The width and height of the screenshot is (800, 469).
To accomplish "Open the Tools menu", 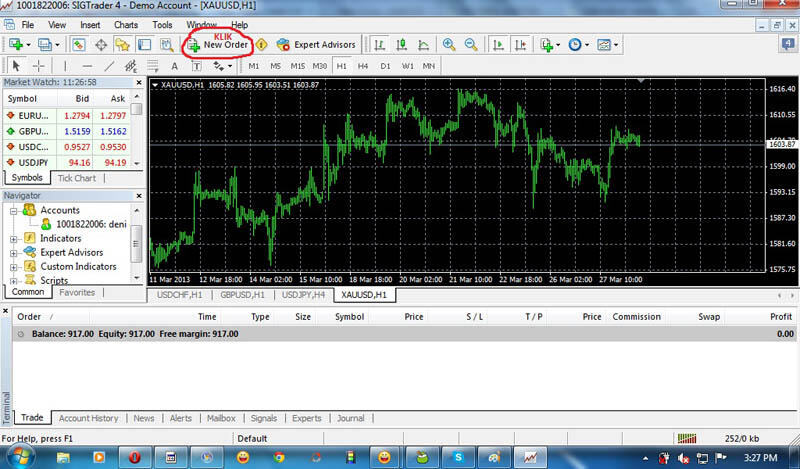I will point(162,24).
